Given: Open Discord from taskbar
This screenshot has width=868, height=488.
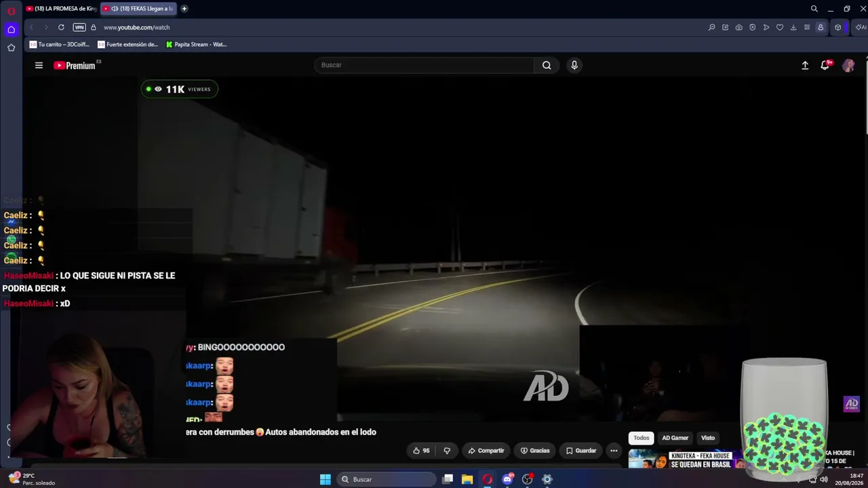Looking at the screenshot, I should [507, 479].
